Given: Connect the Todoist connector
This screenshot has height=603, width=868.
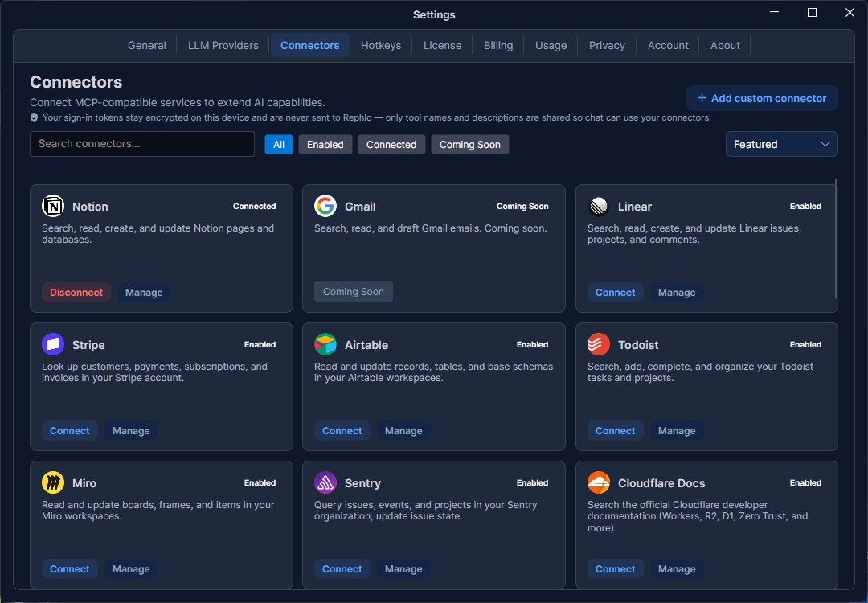Looking at the screenshot, I should 615,431.
